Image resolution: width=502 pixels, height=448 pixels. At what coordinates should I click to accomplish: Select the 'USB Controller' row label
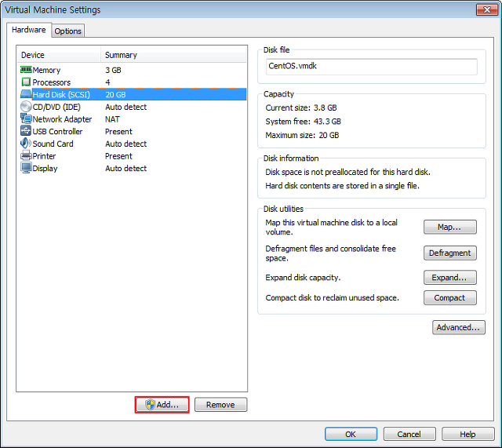pos(57,132)
